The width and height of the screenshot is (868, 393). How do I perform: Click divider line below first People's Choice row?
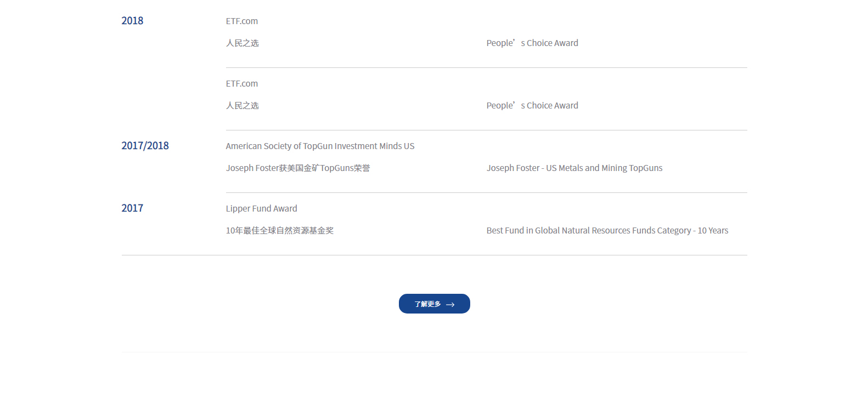coord(486,68)
